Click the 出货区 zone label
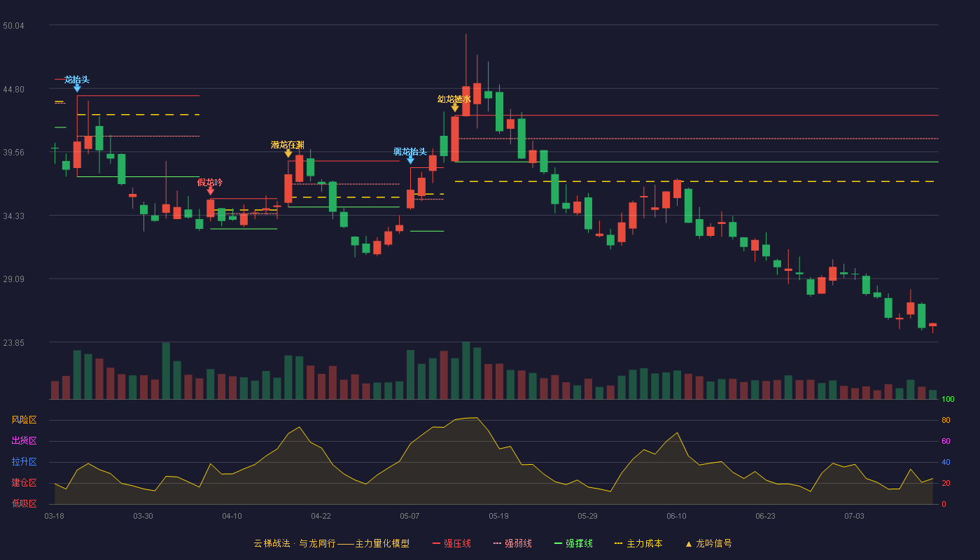Viewport: 980px width, 560px height. click(x=24, y=441)
